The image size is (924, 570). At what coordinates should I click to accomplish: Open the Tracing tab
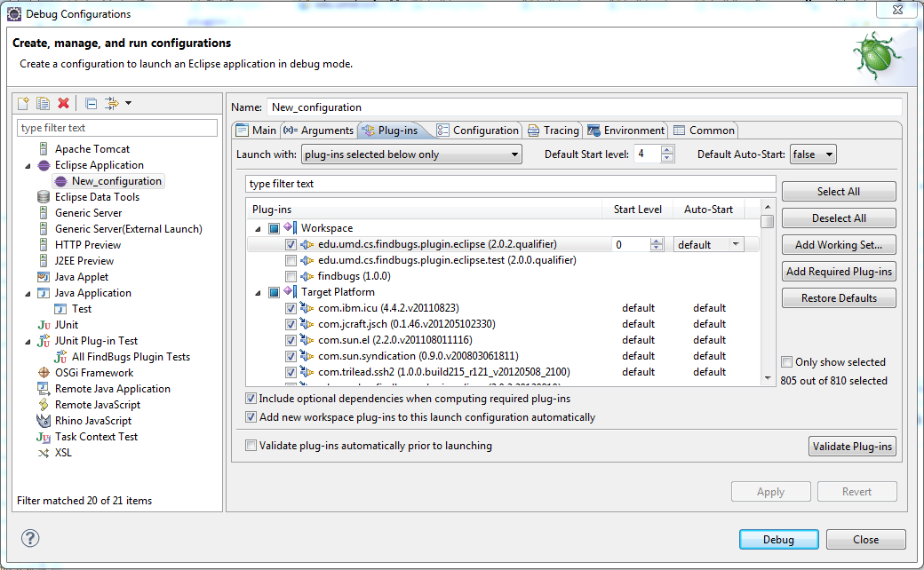tap(554, 131)
